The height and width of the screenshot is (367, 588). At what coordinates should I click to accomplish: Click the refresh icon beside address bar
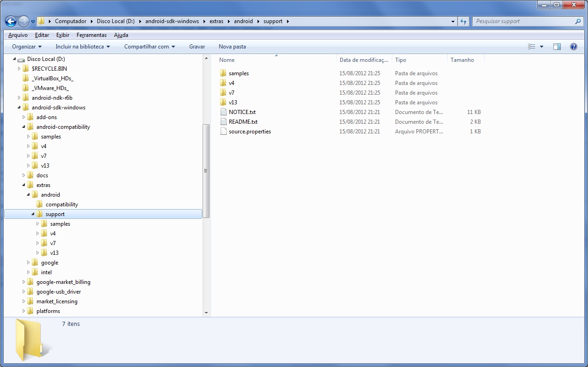(463, 21)
